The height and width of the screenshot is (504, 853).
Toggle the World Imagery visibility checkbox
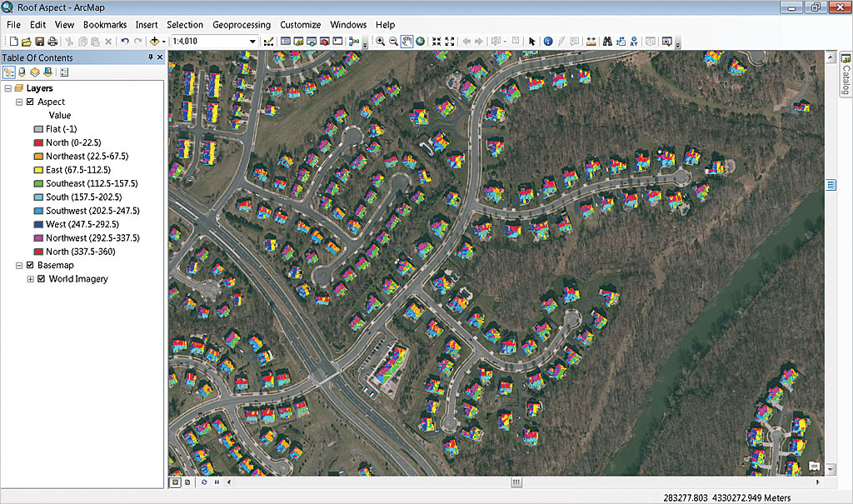coord(42,279)
